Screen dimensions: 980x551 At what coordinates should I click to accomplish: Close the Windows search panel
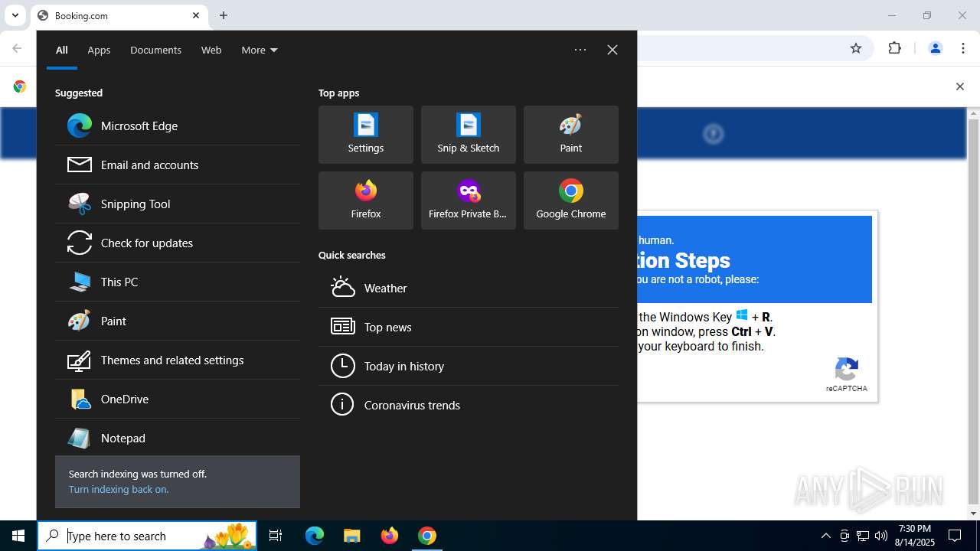pyautogui.click(x=612, y=50)
